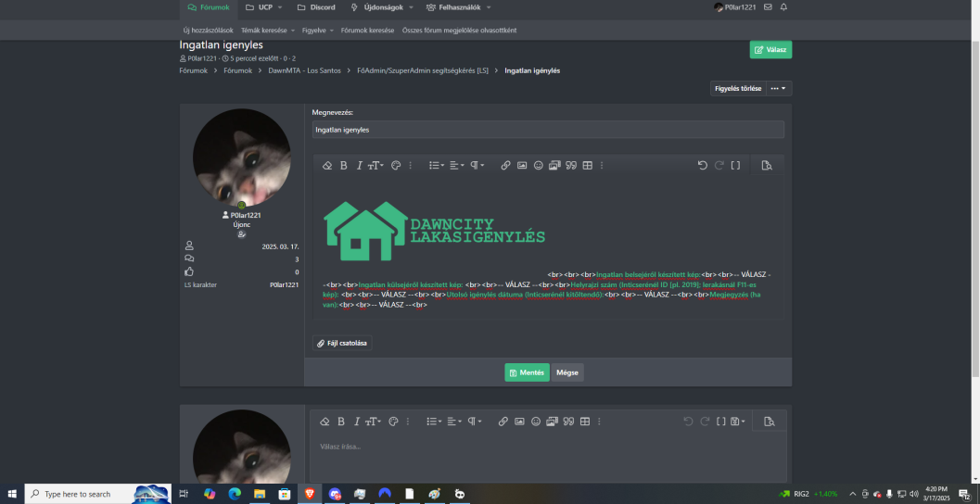
Task: Insert a table in the editor
Action: coord(587,166)
